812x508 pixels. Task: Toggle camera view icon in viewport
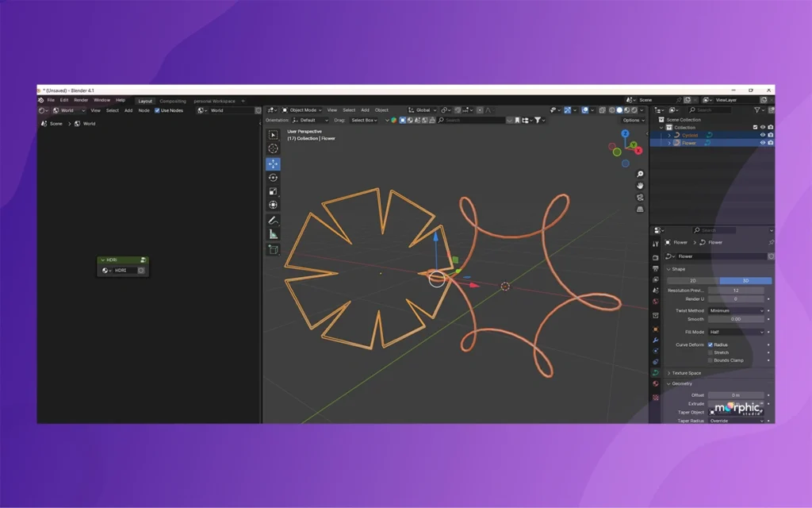[x=640, y=198]
